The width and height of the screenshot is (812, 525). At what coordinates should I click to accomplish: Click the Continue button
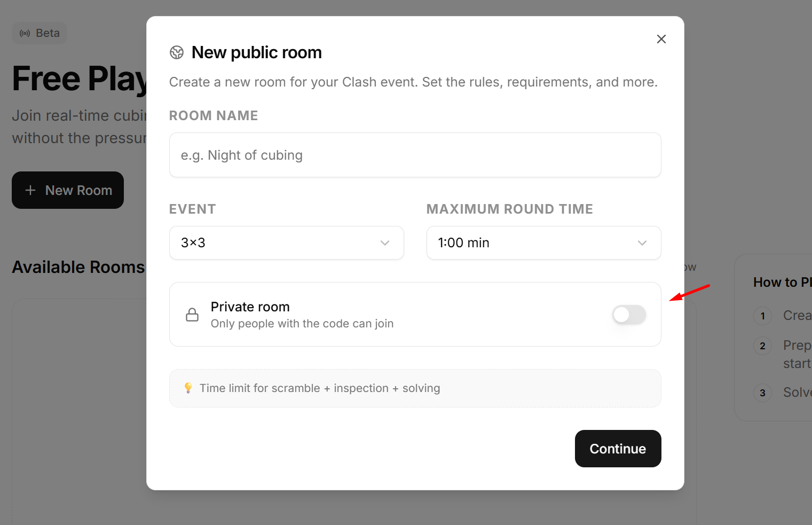[x=618, y=449]
